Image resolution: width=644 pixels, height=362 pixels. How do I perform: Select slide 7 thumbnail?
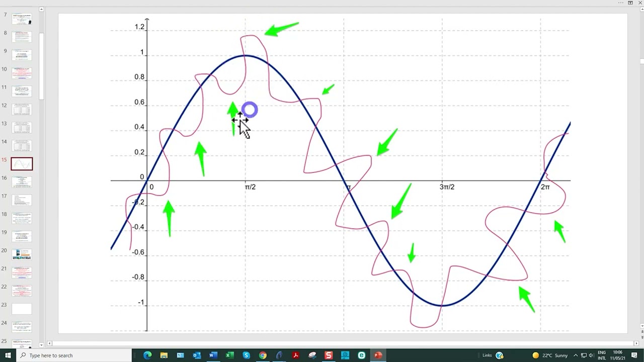[22, 19]
